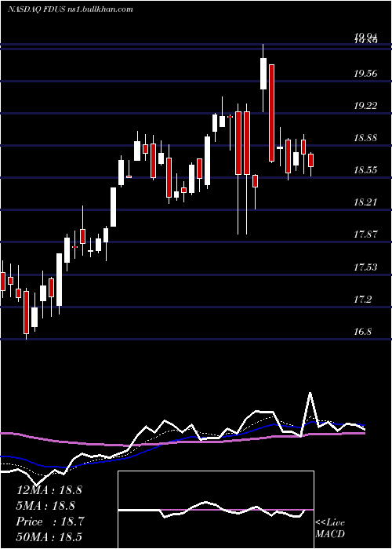Click the 18.88 price axis label

click(x=365, y=137)
